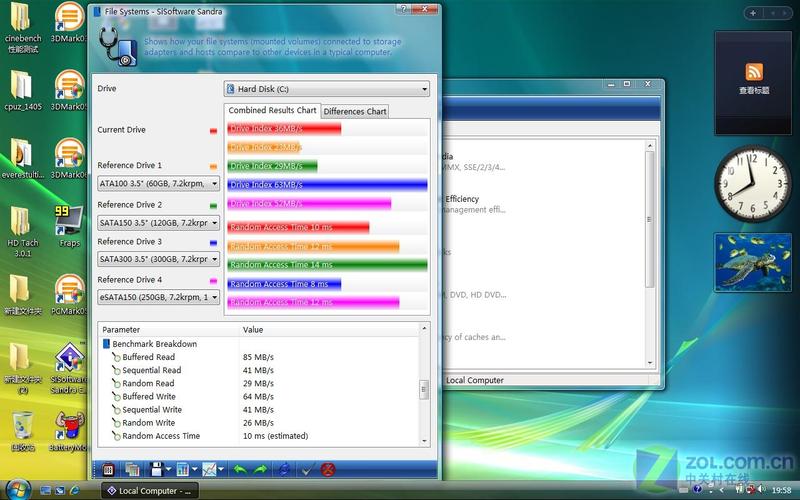
Task: Select the Random Read row
Action: (260, 384)
